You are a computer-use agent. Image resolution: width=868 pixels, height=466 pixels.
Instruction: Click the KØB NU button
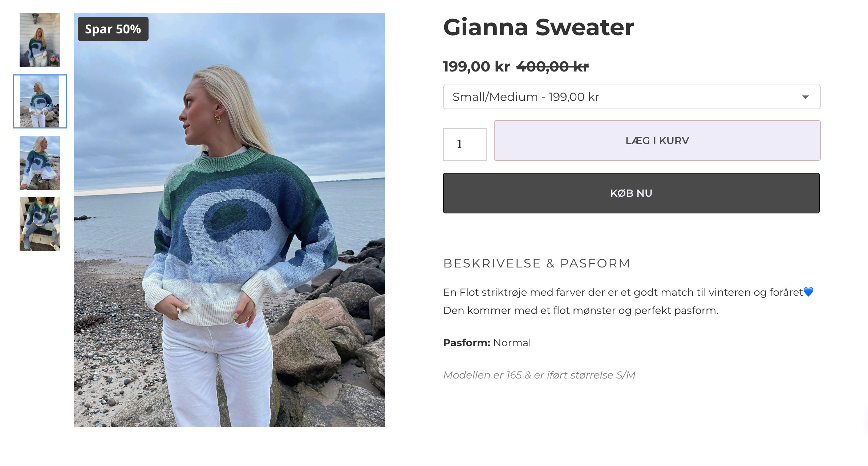coord(631,193)
